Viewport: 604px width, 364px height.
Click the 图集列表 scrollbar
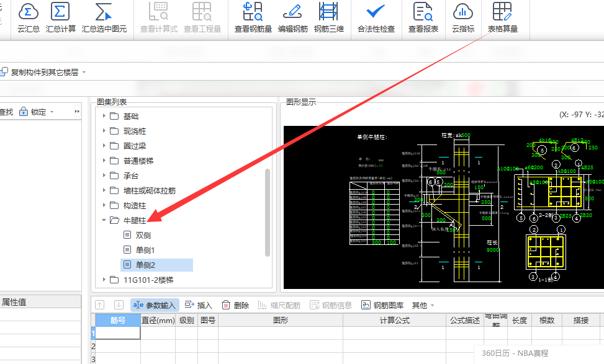click(x=268, y=213)
